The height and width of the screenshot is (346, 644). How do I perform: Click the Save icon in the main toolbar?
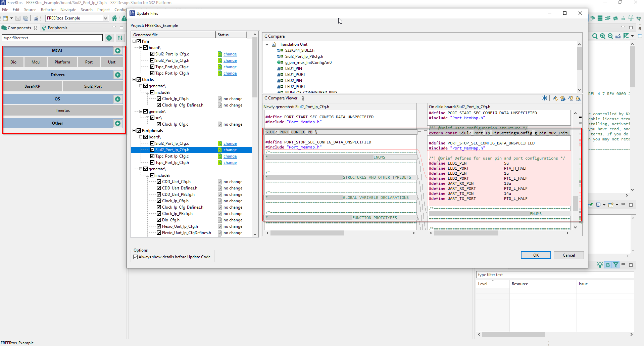tap(18, 18)
